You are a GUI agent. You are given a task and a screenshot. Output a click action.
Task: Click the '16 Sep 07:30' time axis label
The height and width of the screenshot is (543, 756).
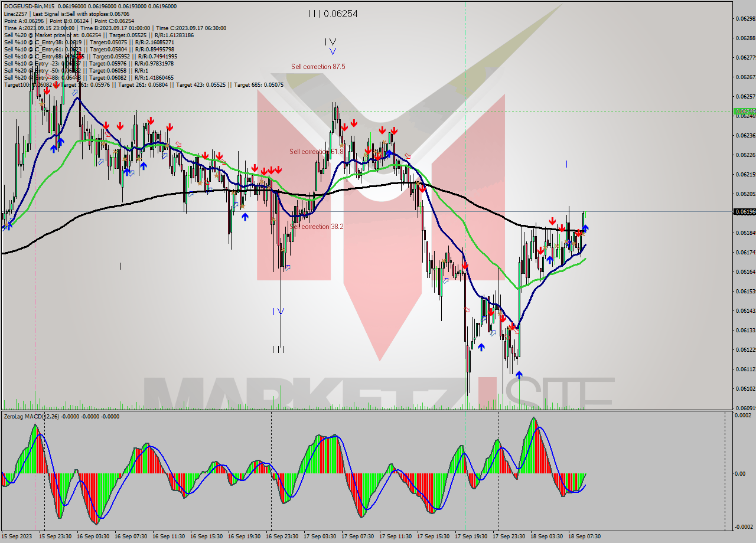click(131, 537)
